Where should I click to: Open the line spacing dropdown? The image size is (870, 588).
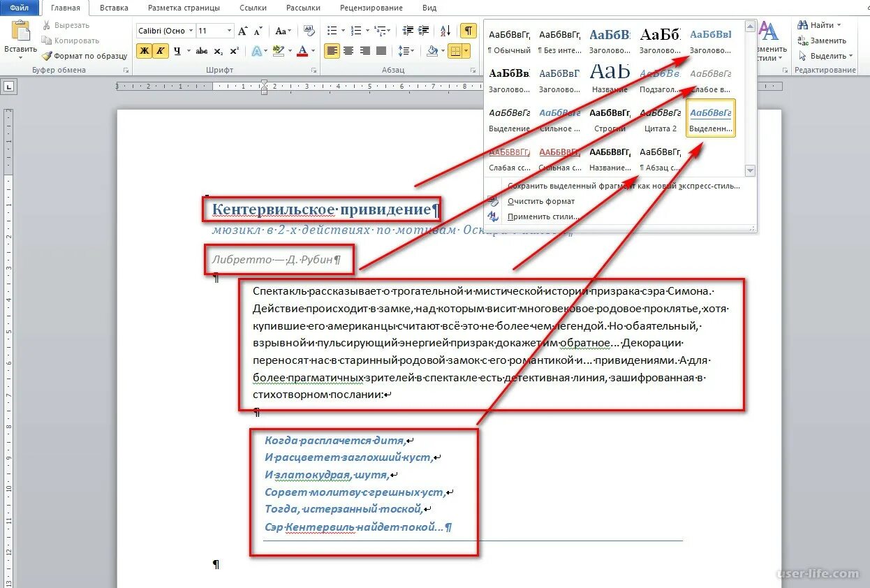click(x=406, y=51)
